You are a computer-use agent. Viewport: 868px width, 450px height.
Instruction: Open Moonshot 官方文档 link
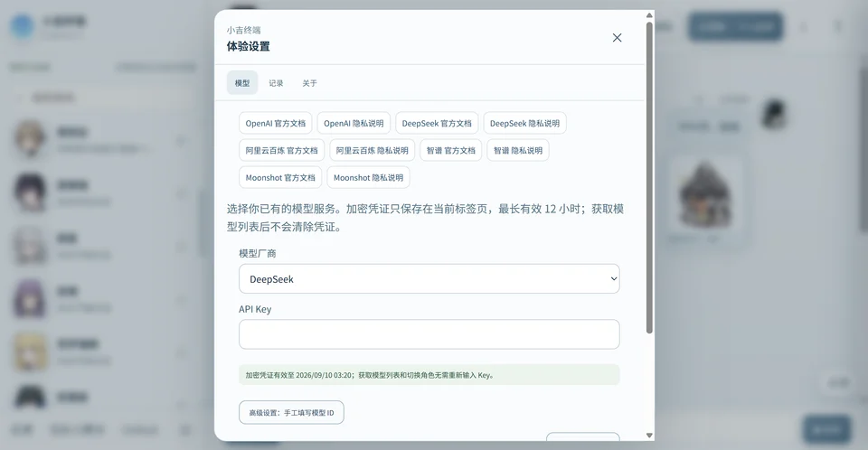pyautogui.click(x=280, y=178)
